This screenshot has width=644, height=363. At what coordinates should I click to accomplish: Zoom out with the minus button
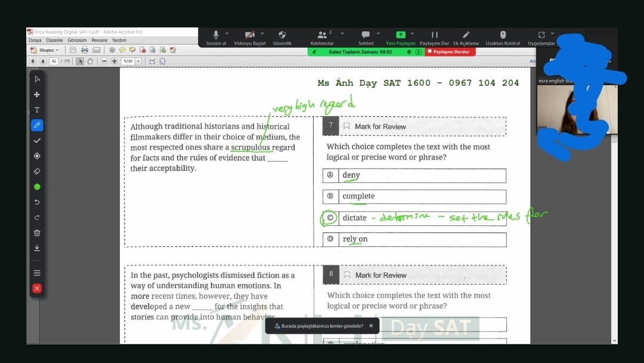104,61
